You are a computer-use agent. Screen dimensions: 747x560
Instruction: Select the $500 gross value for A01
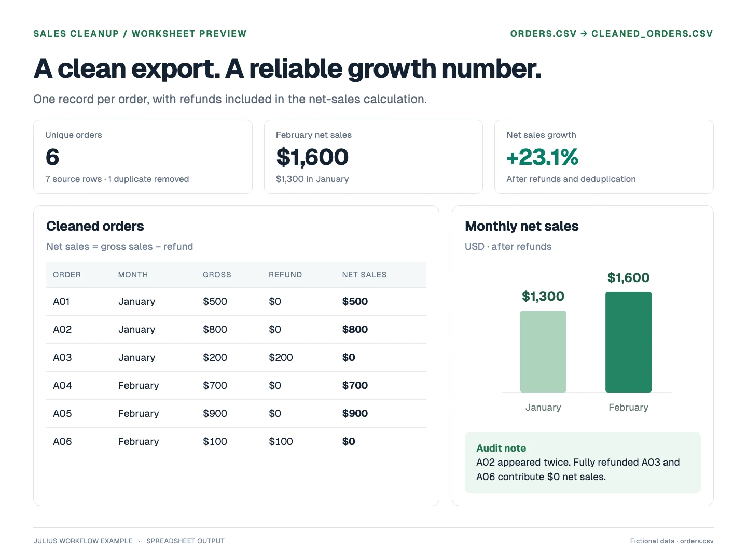pyautogui.click(x=215, y=302)
